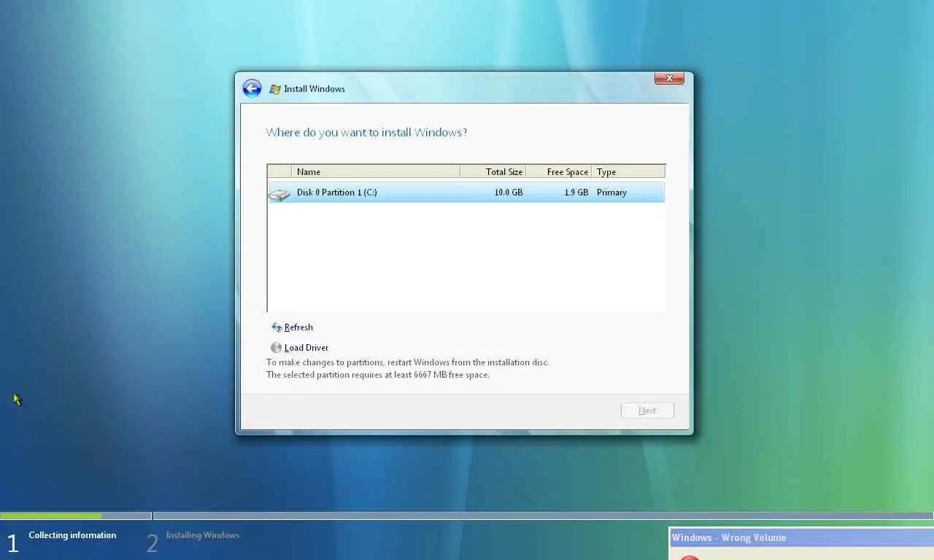Viewport: 934px width, 560px height.
Task: Click the 10.0 GB total size value
Action: pyautogui.click(x=509, y=192)
